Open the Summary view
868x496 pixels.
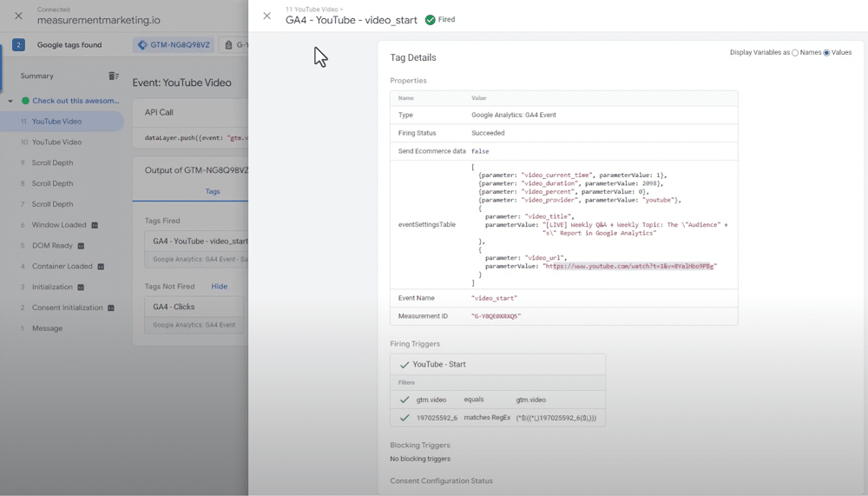[37, 76]
